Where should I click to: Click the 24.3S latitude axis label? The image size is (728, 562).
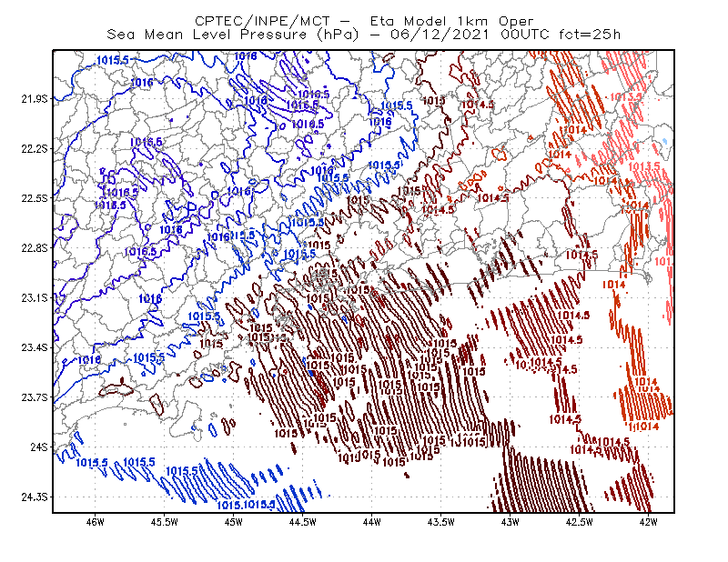(x=35, y=497)
